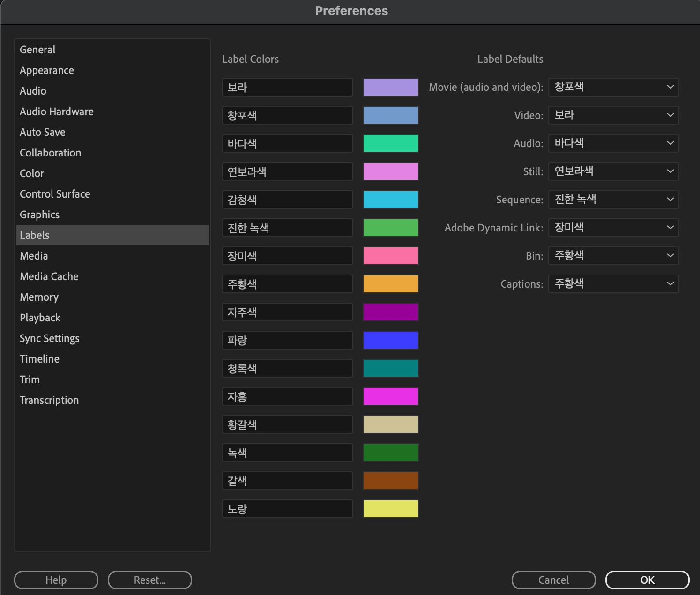Image resolution: width=700 pixels, height=595 pixels.
Task: Expand the Sequence label default dropdown
Action: tap(613, 200)
